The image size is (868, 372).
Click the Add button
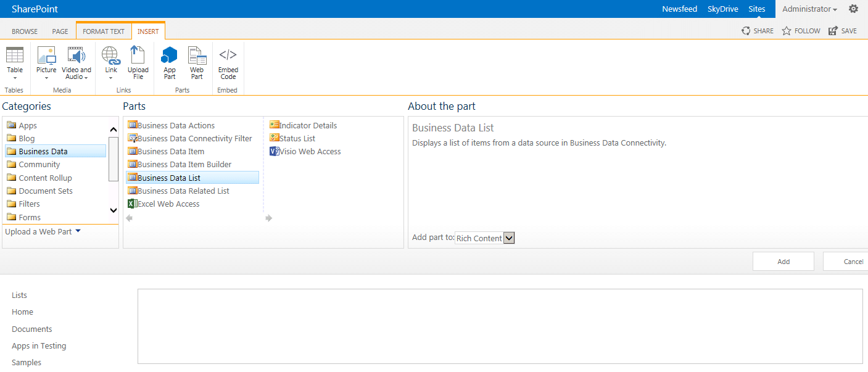pos(783,262)
